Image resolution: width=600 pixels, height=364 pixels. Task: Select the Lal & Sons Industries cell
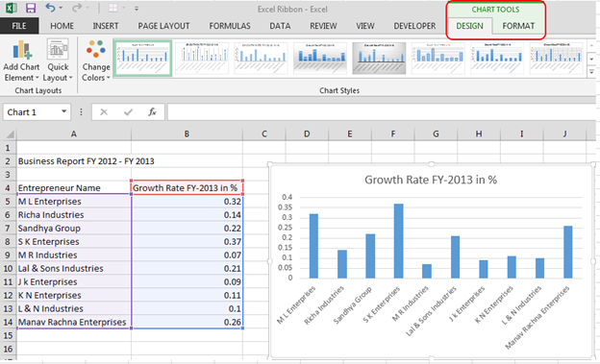[x=73, y=268]
